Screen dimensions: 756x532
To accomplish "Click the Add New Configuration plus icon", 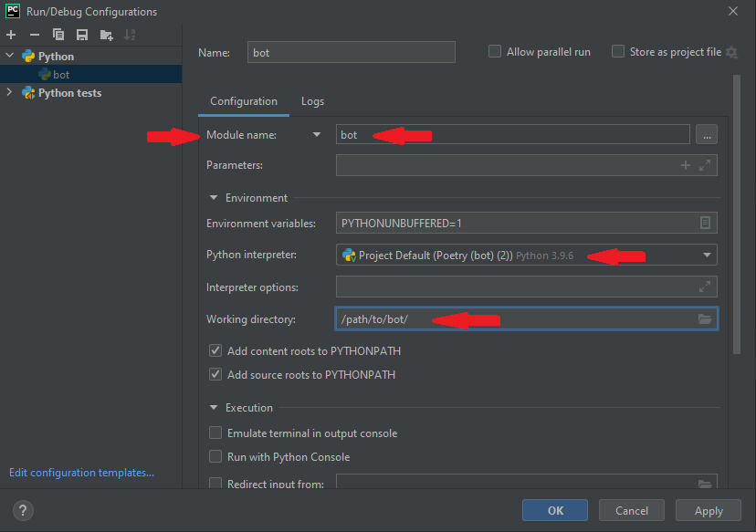I will [x=11, y=35].
